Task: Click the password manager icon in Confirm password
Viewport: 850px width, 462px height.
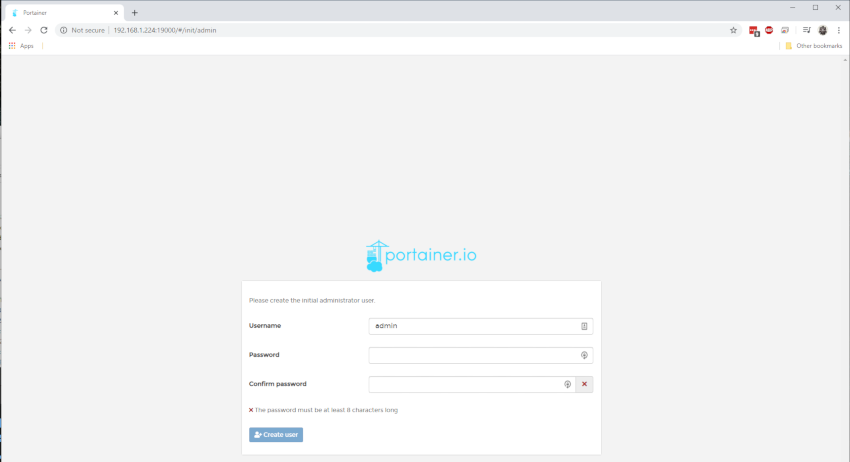Action: (x=567, y=384)
